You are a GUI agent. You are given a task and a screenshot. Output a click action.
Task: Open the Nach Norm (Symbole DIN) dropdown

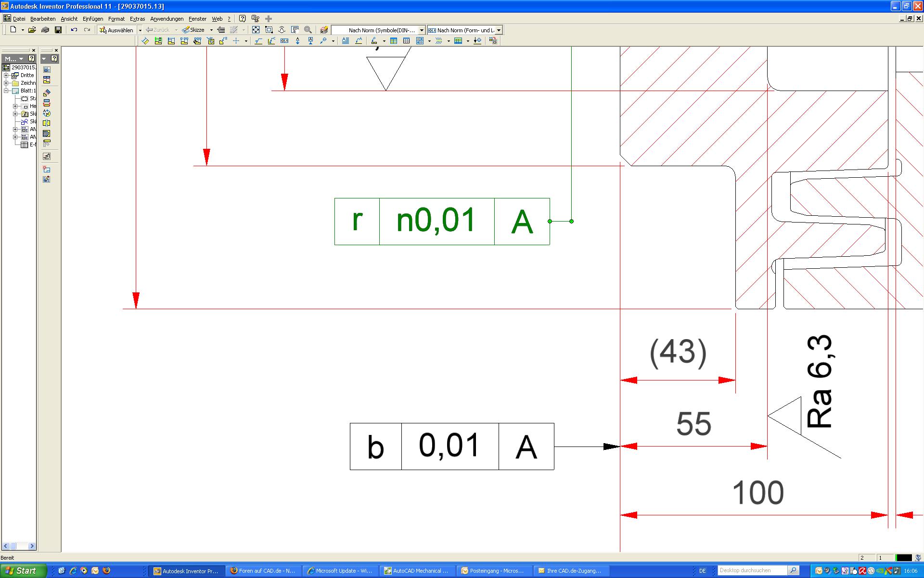(422, 30)
